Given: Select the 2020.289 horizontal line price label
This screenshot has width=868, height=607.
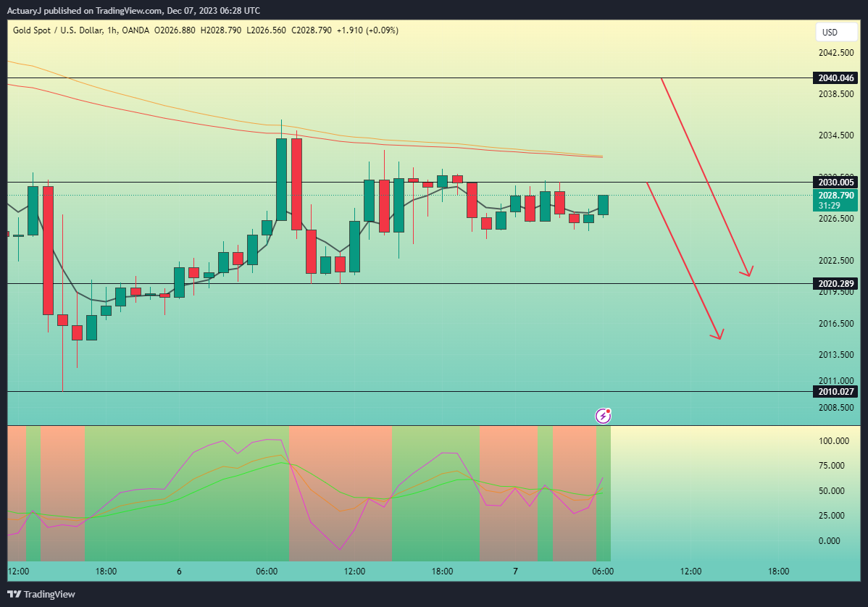Looking at the screenshot, I should tap(835, 284).
